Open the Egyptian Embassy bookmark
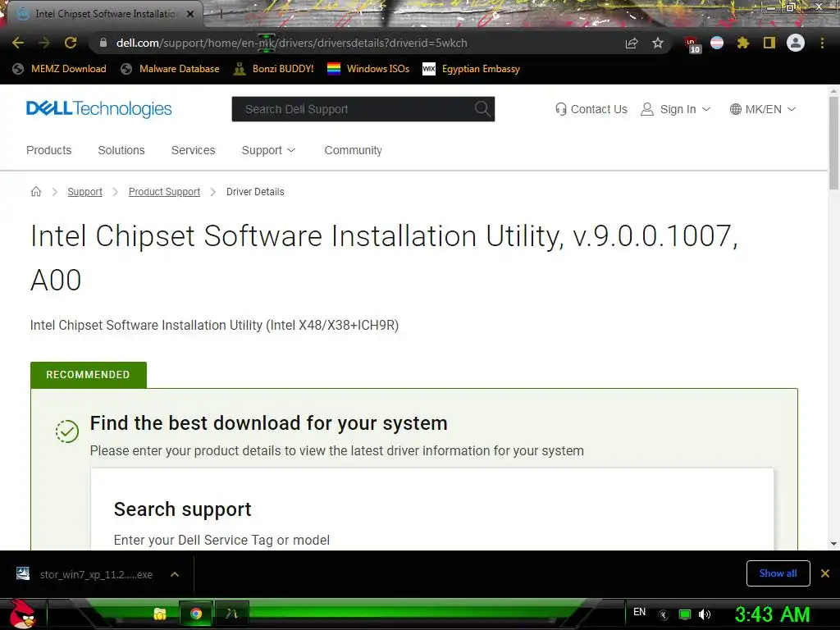 tap(472, 69)
